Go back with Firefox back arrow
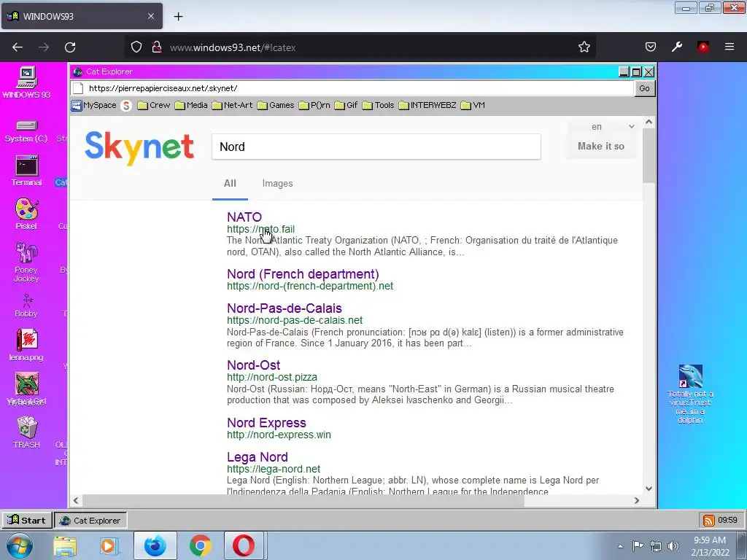This screenshot has height=560, width=747. point(18,47)
